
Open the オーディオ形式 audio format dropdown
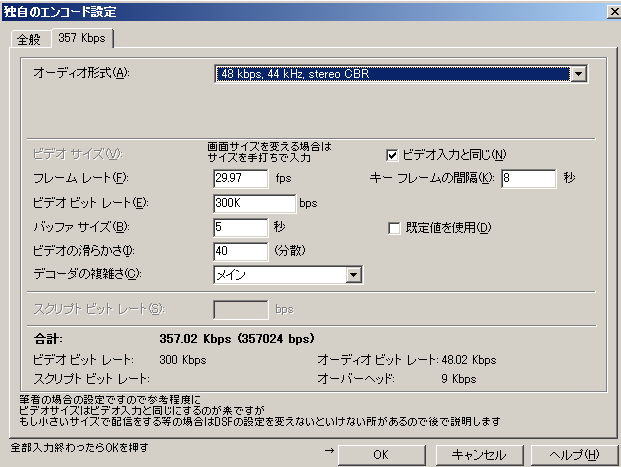pos(401,74)
